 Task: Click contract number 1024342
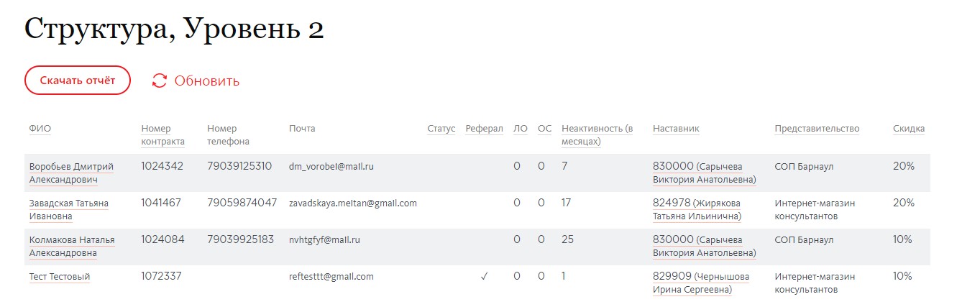click(x=162, y=166)
